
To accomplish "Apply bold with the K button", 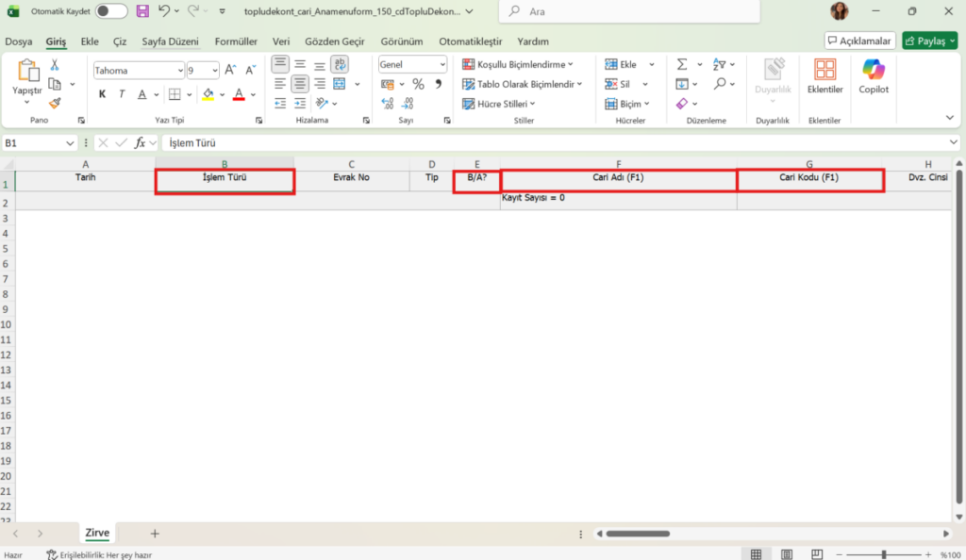I will coord(102,94).
